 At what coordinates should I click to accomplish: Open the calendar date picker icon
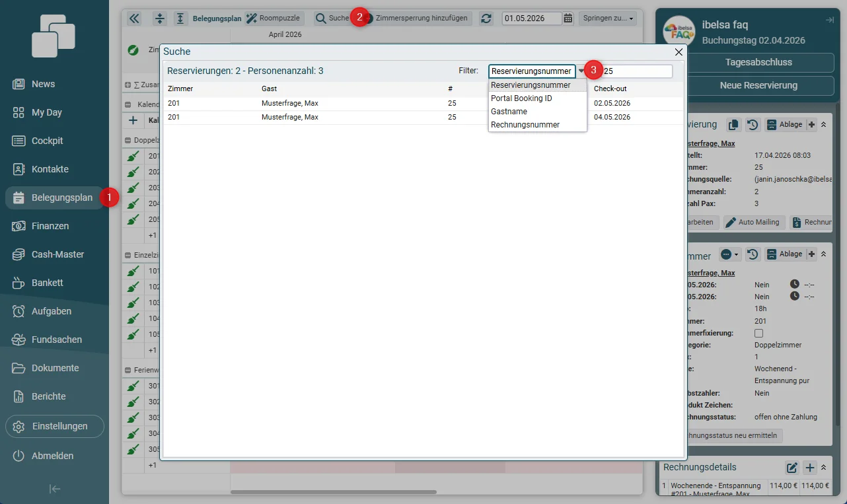click(x=568, y=18)
